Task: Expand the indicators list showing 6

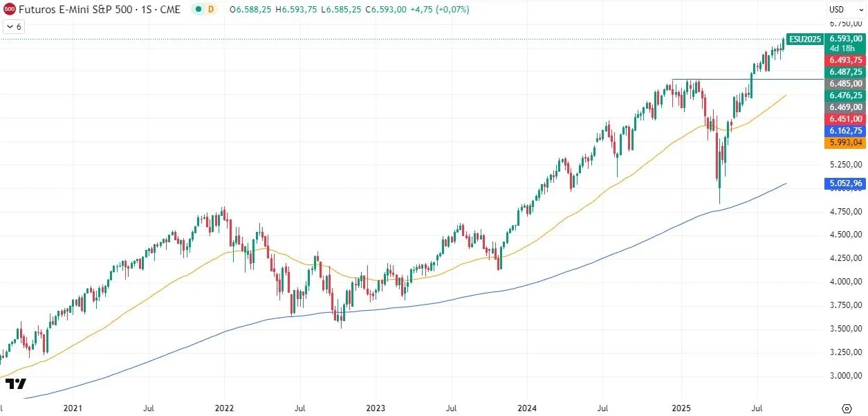Action: [14, 26]
